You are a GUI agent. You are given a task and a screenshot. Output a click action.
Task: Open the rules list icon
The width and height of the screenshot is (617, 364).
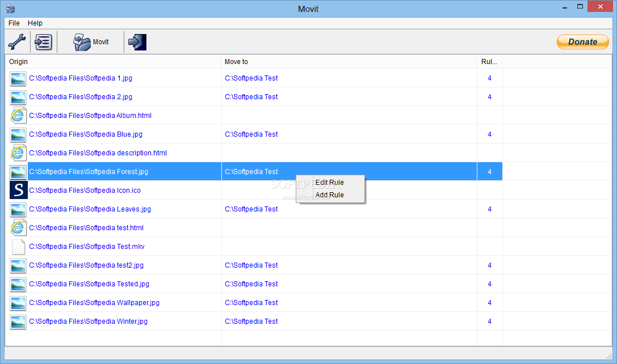pyautogui.click(x=43, y=41)
